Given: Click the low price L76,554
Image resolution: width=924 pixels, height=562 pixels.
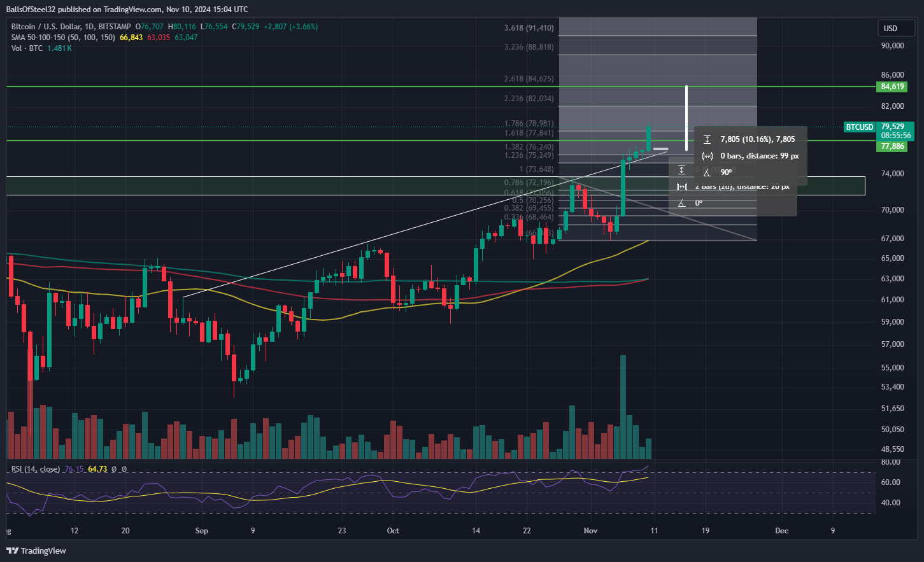Looking at the screenshot, I should [214, 27].
